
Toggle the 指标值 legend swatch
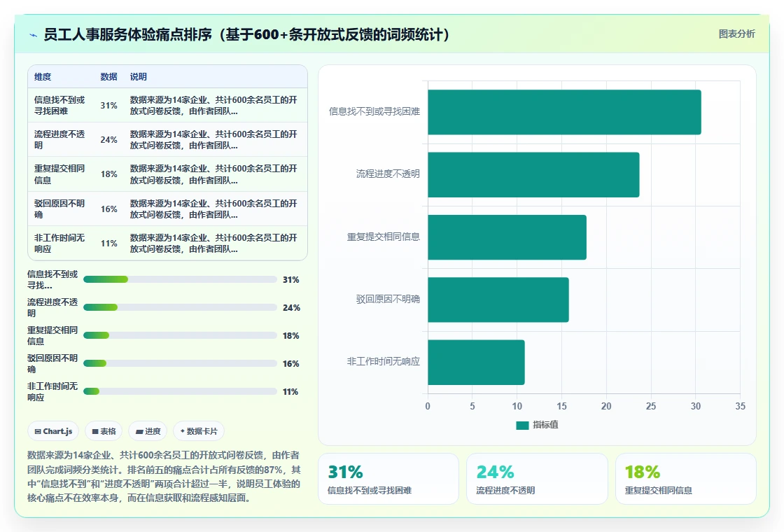click(x=522, y=425)
